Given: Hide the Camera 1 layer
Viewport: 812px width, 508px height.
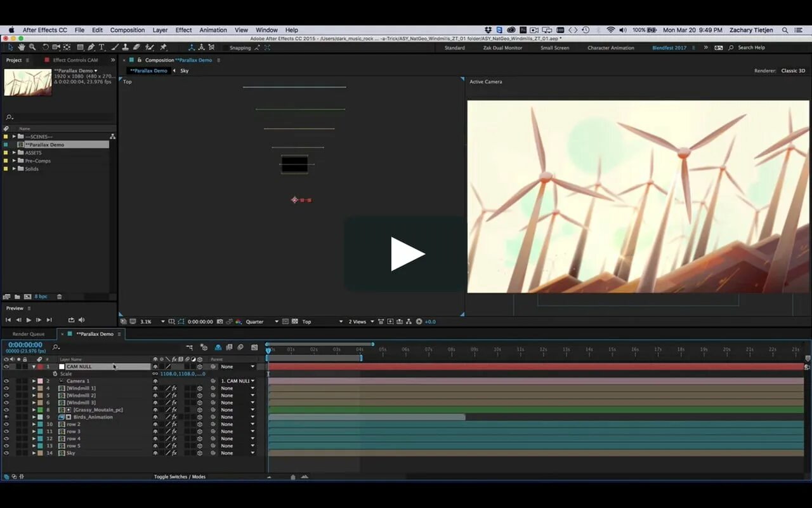Looking at the screenshot, I should (6, 381).
